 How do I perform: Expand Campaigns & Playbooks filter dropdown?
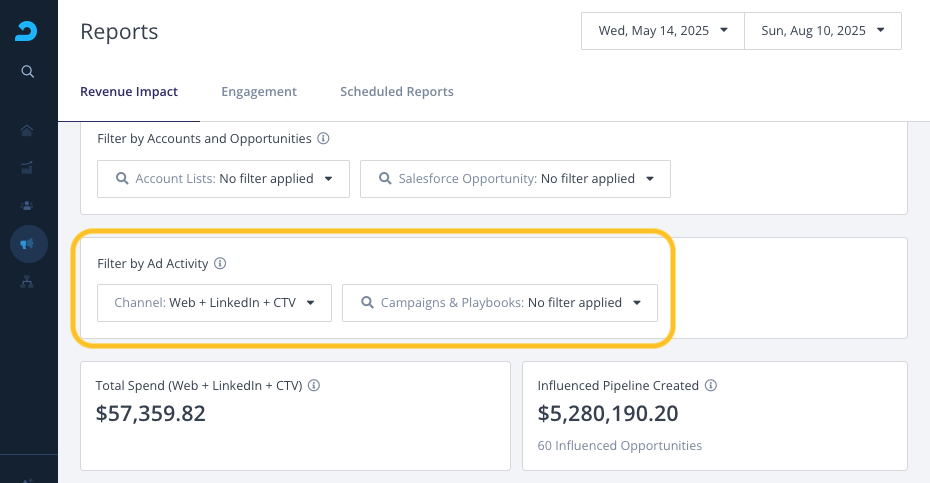500,302
